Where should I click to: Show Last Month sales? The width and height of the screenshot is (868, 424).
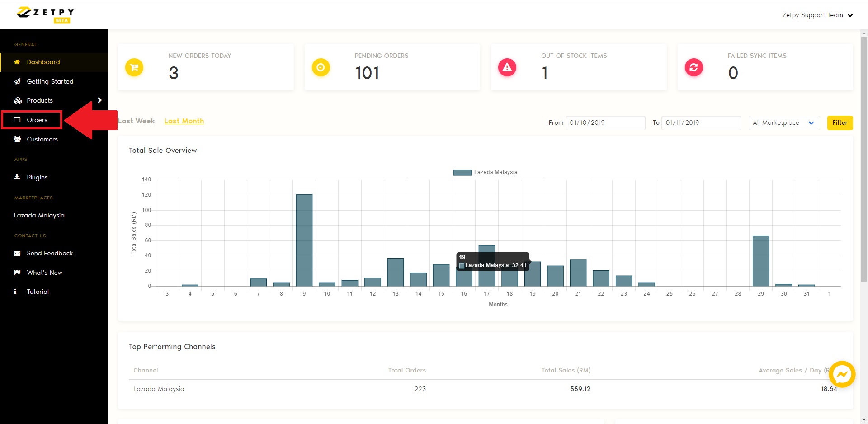coord(184,121)
